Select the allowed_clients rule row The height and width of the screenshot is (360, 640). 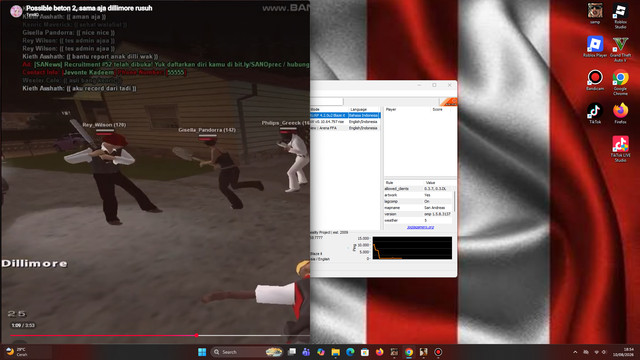[x=418, y=189]
